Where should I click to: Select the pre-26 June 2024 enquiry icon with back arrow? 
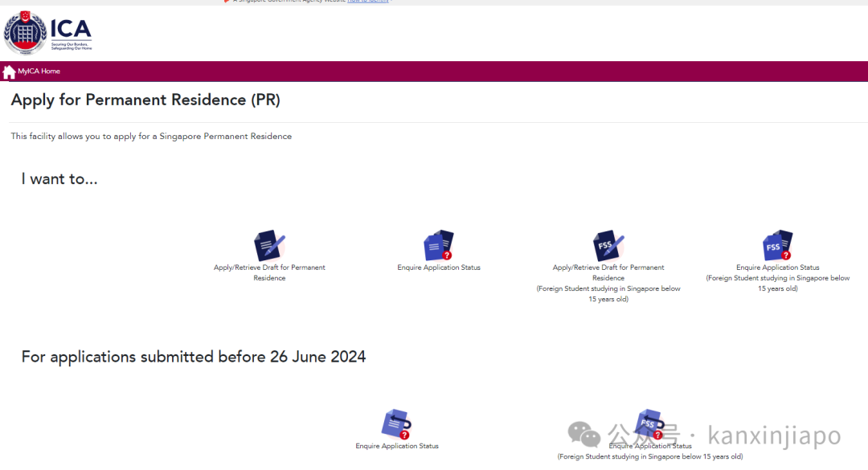click(x=396, y=424)
